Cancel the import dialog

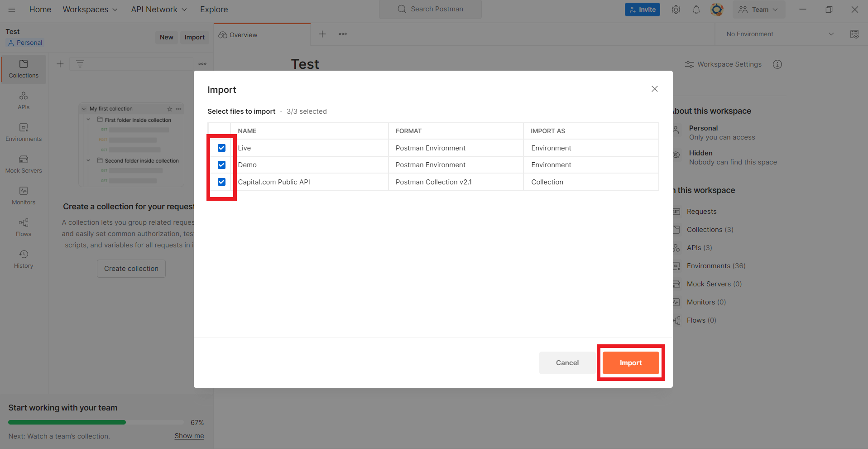[567, 363]
